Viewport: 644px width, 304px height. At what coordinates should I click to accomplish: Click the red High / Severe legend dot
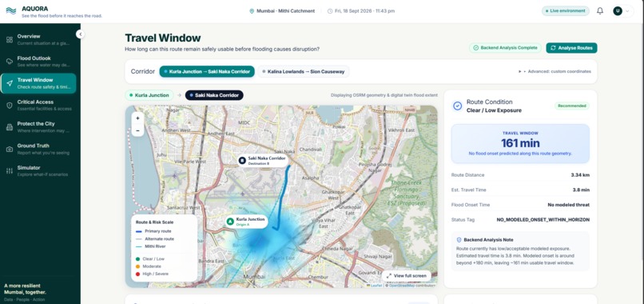[x=138, y=274]
